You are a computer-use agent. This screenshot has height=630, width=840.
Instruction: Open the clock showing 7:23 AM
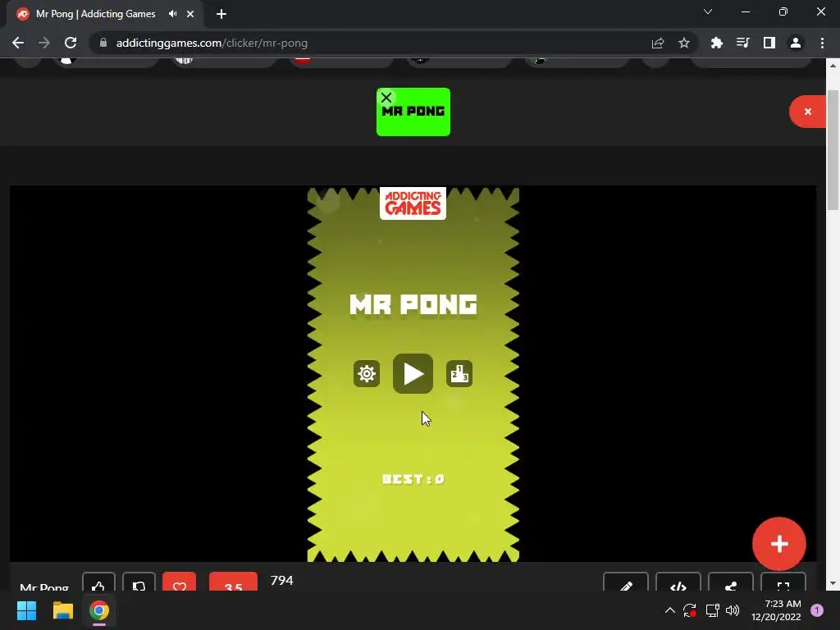pos(776,610)
